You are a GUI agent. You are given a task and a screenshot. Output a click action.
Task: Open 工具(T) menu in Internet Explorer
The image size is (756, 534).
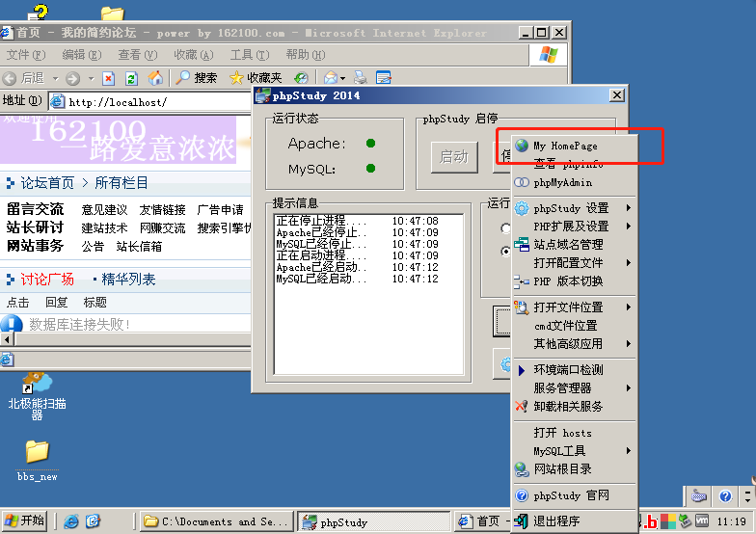click(250, 55)
